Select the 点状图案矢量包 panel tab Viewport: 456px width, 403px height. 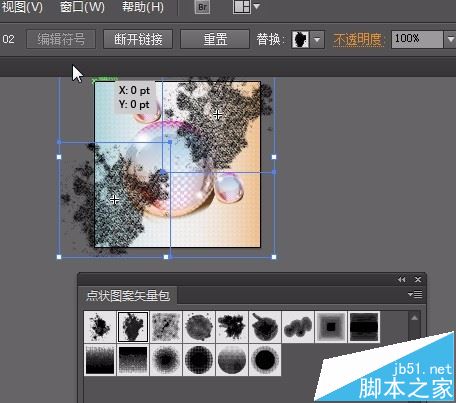128,296
